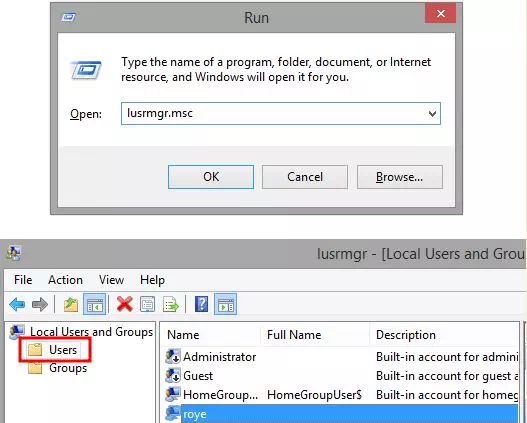Click the Groups folder icon
This screenshot has height=423, width=527.
pyautogui.click(x=35, y=368)
